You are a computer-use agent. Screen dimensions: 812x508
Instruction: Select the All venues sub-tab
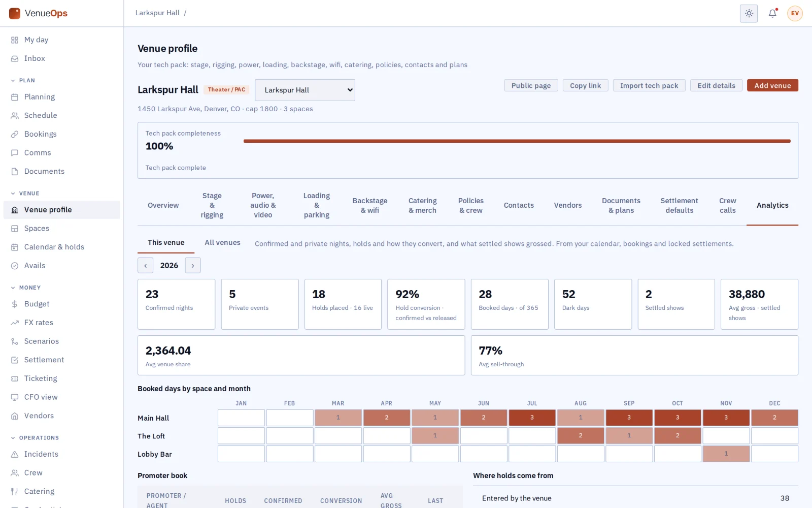222,242
